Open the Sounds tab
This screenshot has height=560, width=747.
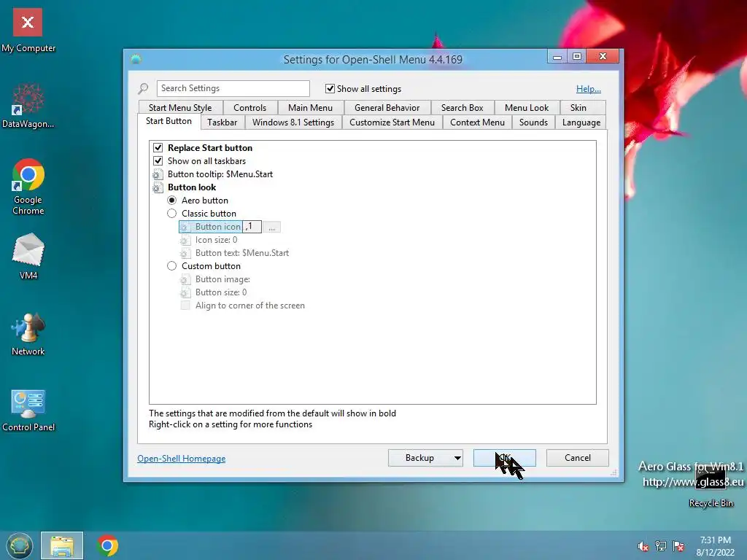[x=533, y=122]
